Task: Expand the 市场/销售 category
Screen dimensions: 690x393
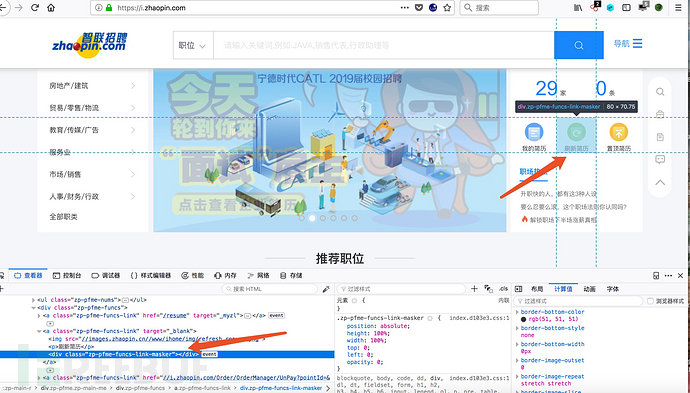Action: (92, 174)
